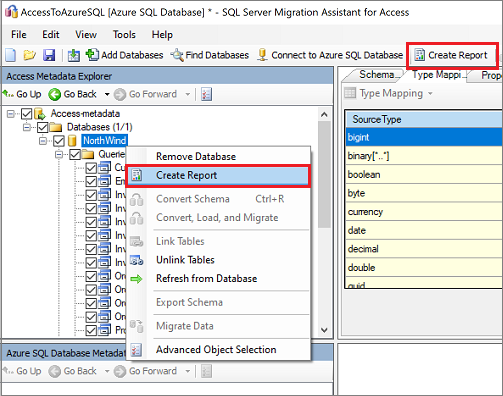Open the Type Mapping dropdown button

click(388, 93)
